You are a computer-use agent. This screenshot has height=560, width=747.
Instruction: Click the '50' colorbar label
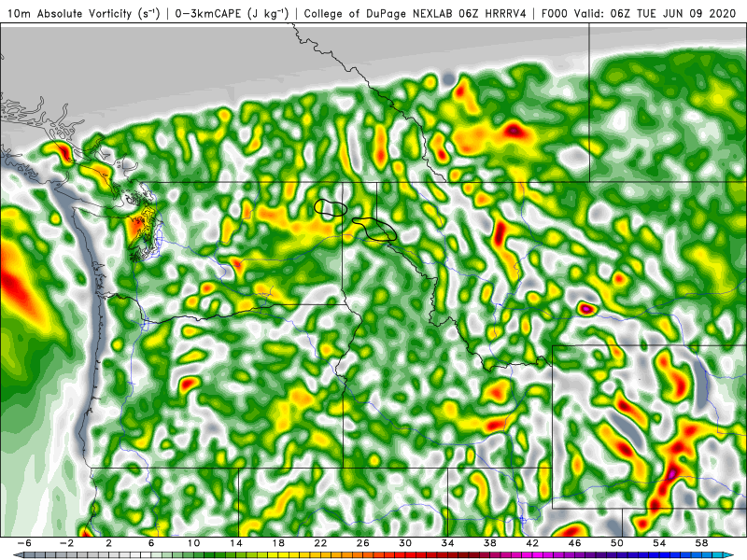point(617,543)
